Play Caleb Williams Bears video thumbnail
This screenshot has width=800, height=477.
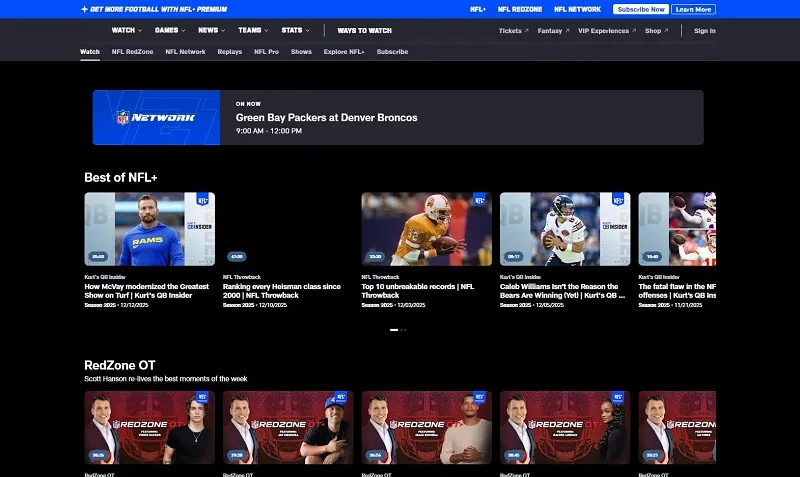click(565, 229)
